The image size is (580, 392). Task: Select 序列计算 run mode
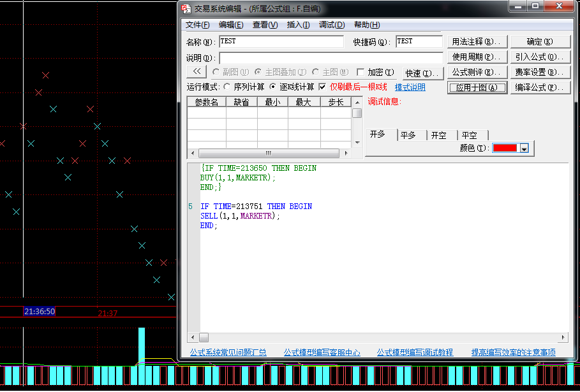pos(227,87)
